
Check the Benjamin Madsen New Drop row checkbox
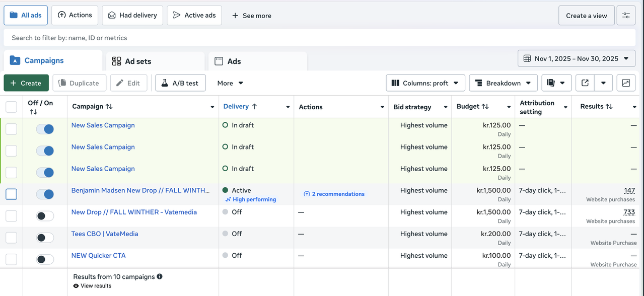11,194
